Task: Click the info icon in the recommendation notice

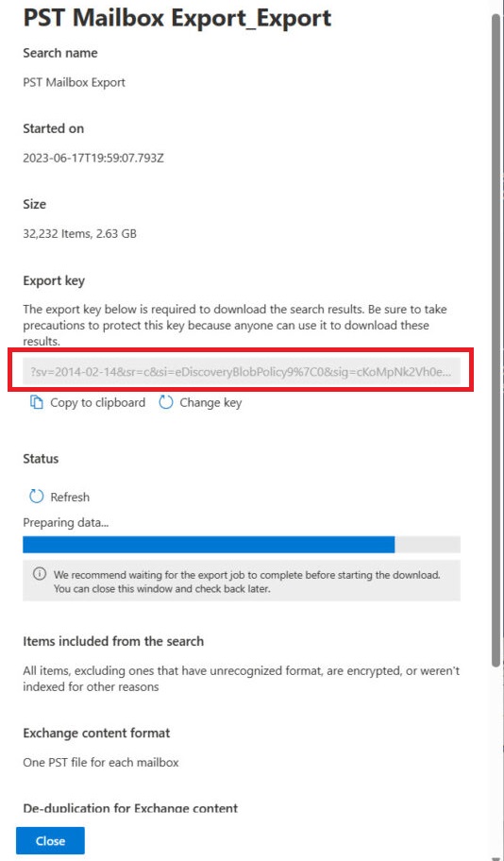Action: (x=39, y=574)
